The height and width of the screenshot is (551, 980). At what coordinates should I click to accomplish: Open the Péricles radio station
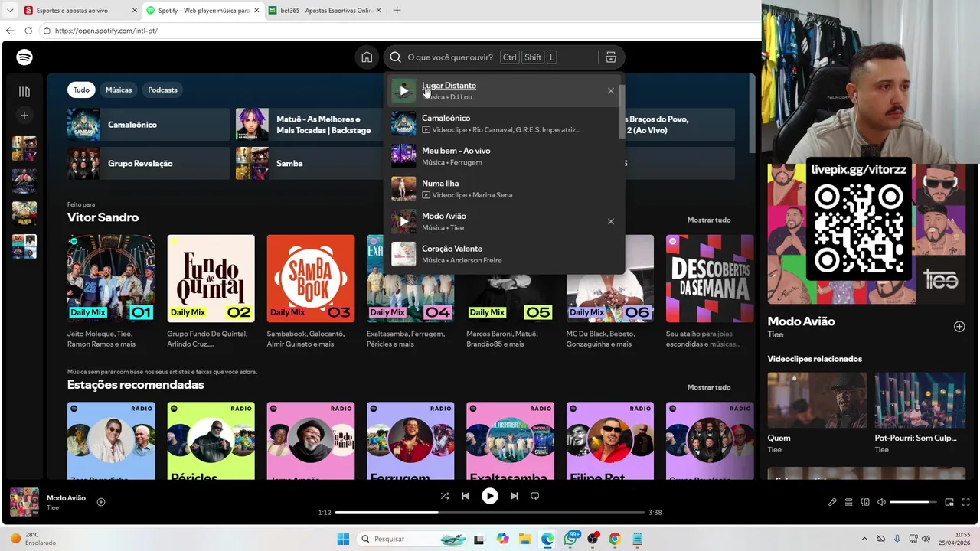211,441
